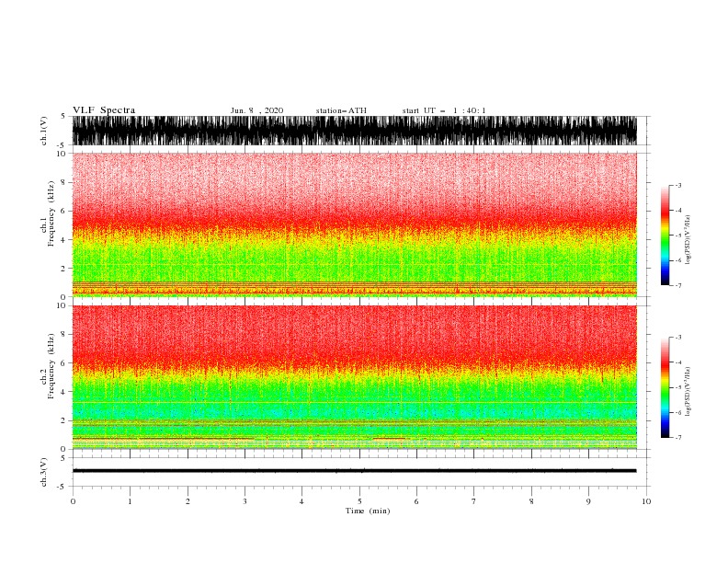Click time axis tick label "2"
Screen dimensions: 728x563
pos(188,501)
